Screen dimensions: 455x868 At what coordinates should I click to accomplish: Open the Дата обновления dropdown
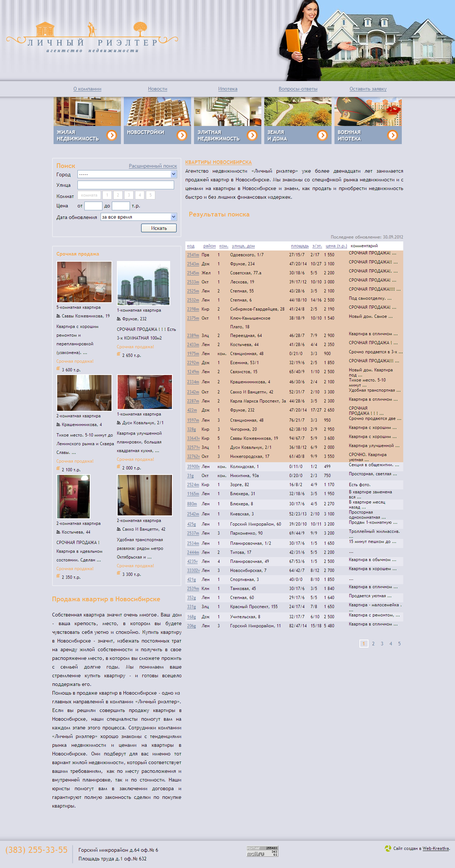(x=173, y=217)
